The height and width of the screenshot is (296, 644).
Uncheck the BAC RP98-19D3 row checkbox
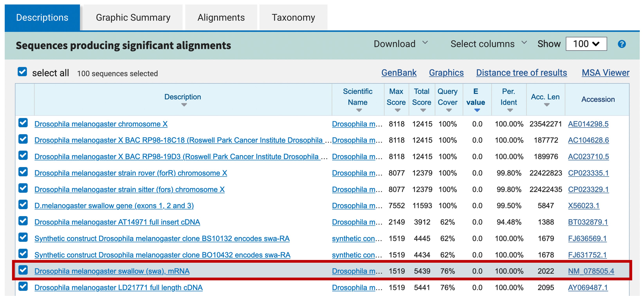pos(23,155)
